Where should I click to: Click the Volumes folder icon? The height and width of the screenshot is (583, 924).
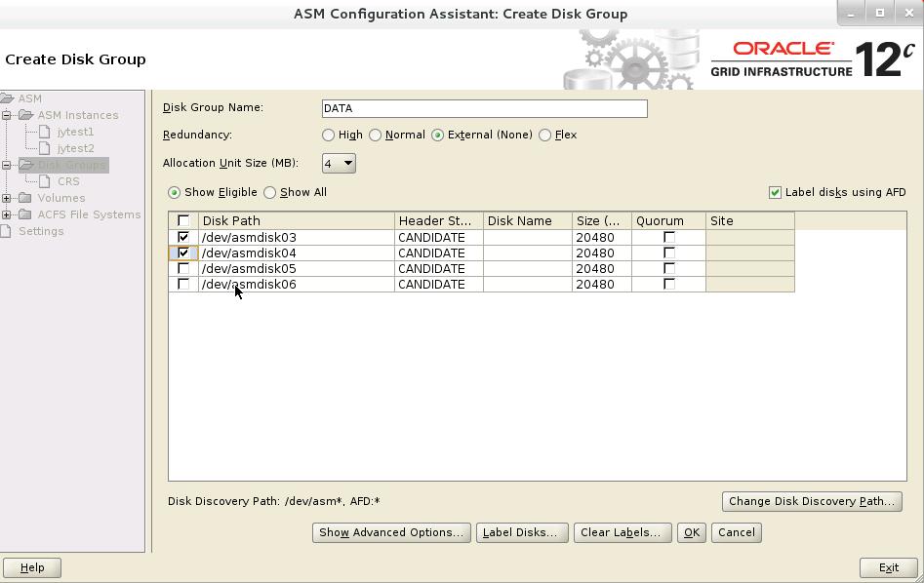(24, 197)
